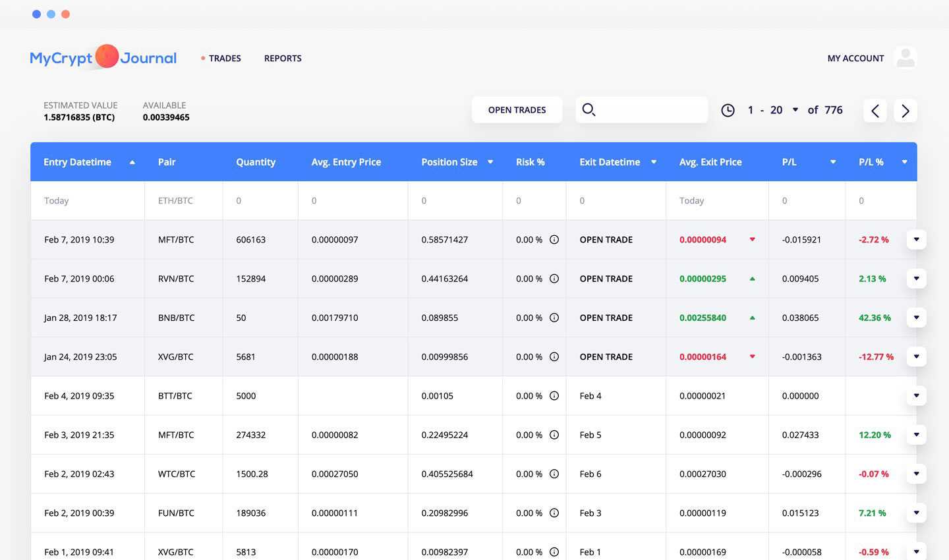Expand row menu for BNB/BTC 42.36 %
949x560 pixels.
click(916, 318)
